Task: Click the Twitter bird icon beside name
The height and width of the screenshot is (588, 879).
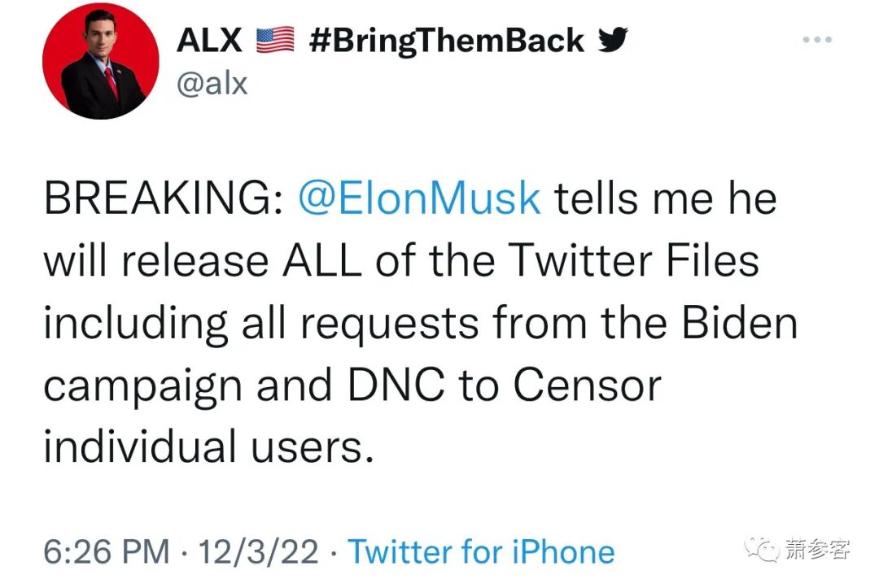Action: coord(614,40)
